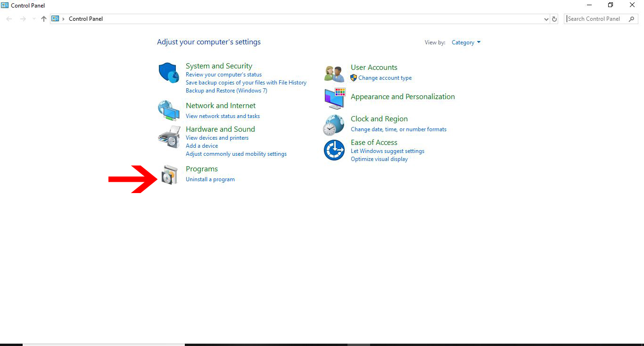Viewport: 644px width, 346px height.
Task: Click Change account type link
Action: point(385,78)
